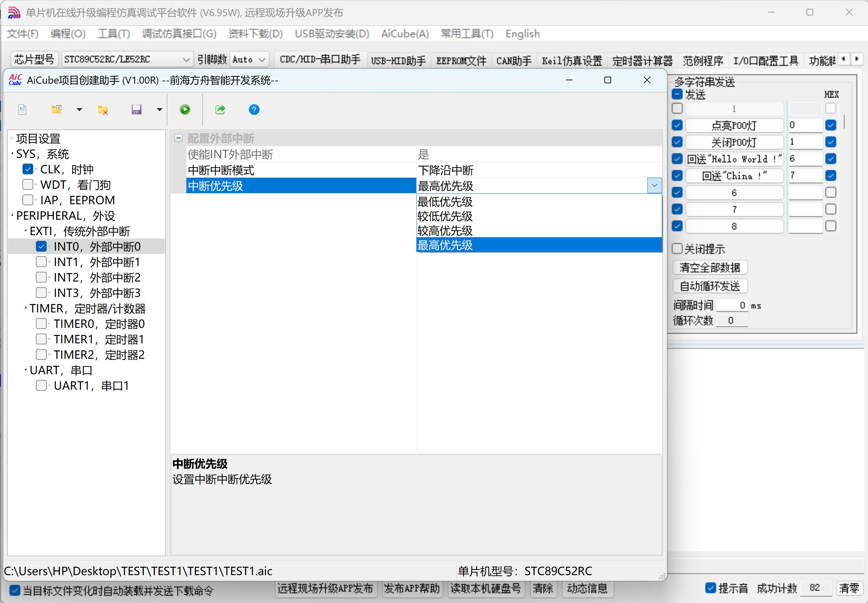Collapse the 配置外部中断 property group
868x603 pixels.
click(178, 138)
